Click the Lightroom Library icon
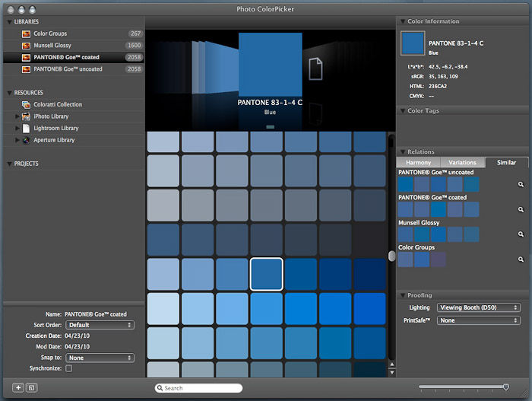The width and height of the screenshot is (532, 401). (x=26, y=129)
